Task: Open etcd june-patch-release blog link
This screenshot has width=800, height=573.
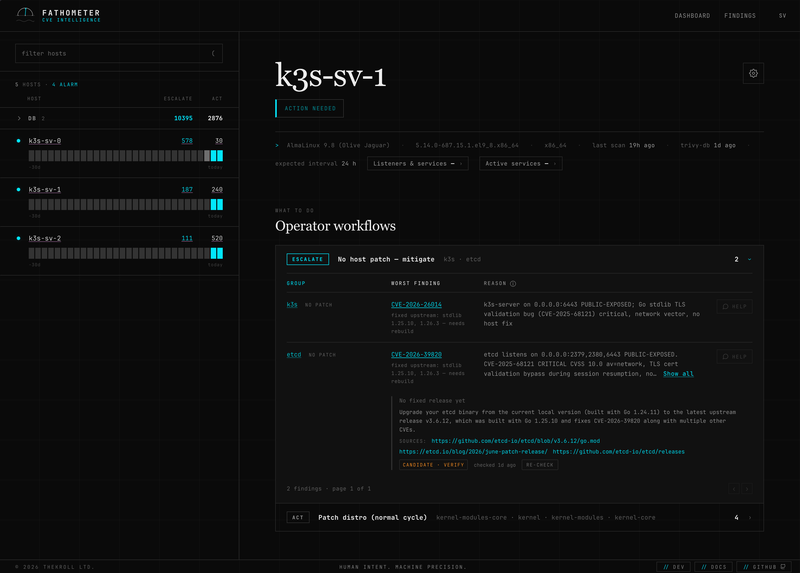Action: pos(473,452)
